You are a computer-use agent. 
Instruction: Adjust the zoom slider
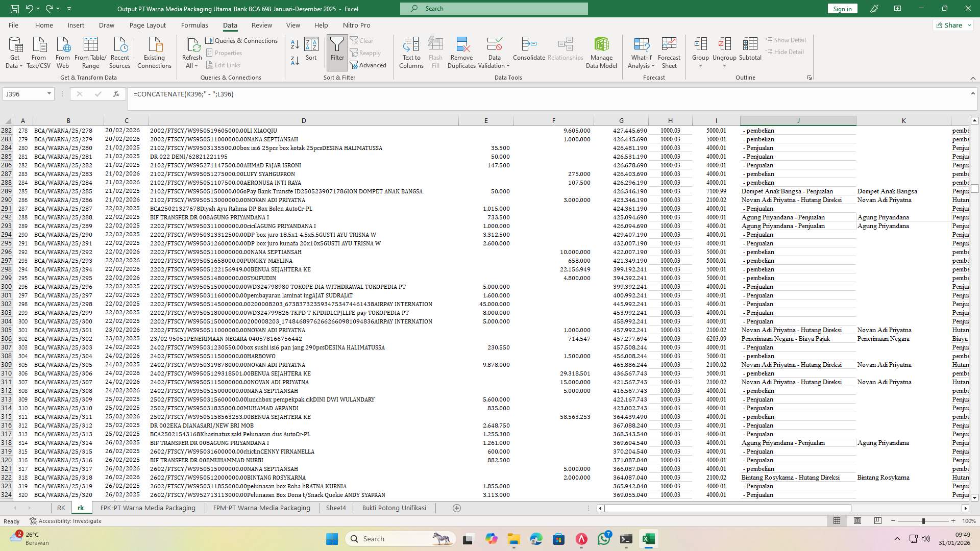[x=923, y=521]
